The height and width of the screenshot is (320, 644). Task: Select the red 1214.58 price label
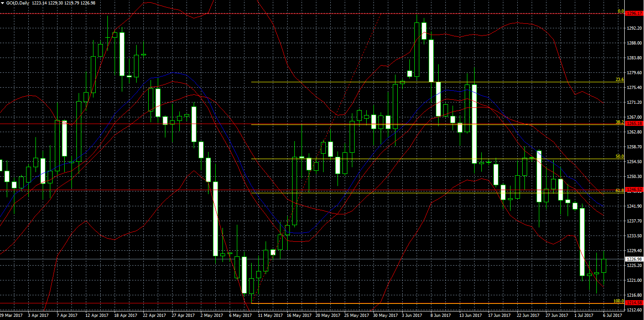point(635,302)
